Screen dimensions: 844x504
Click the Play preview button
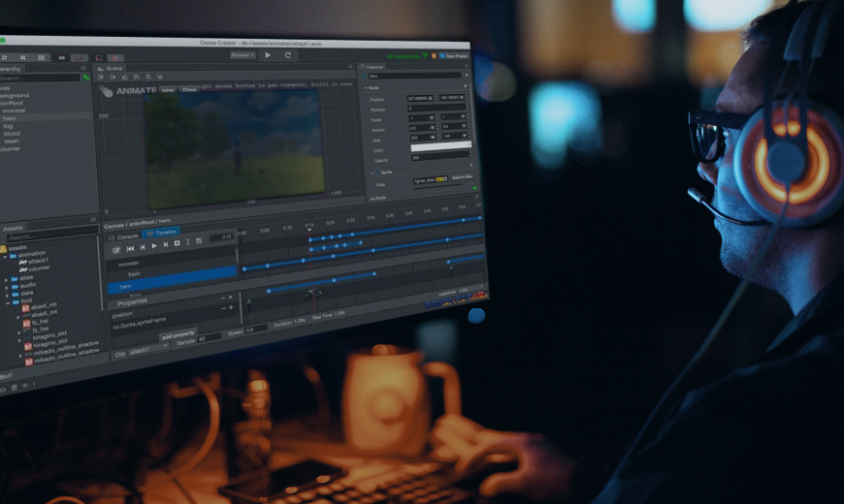268,55
